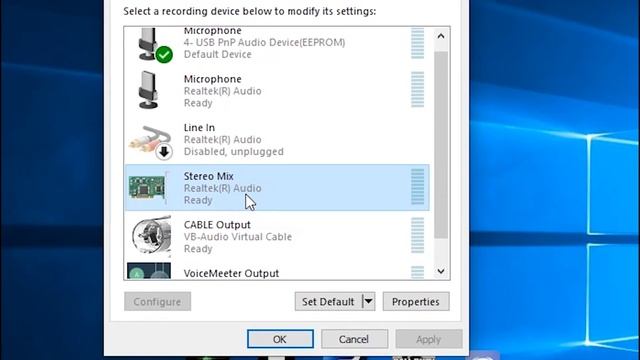
Task: Select the USB PnP microphone device icon
Action: pos(149,44)
